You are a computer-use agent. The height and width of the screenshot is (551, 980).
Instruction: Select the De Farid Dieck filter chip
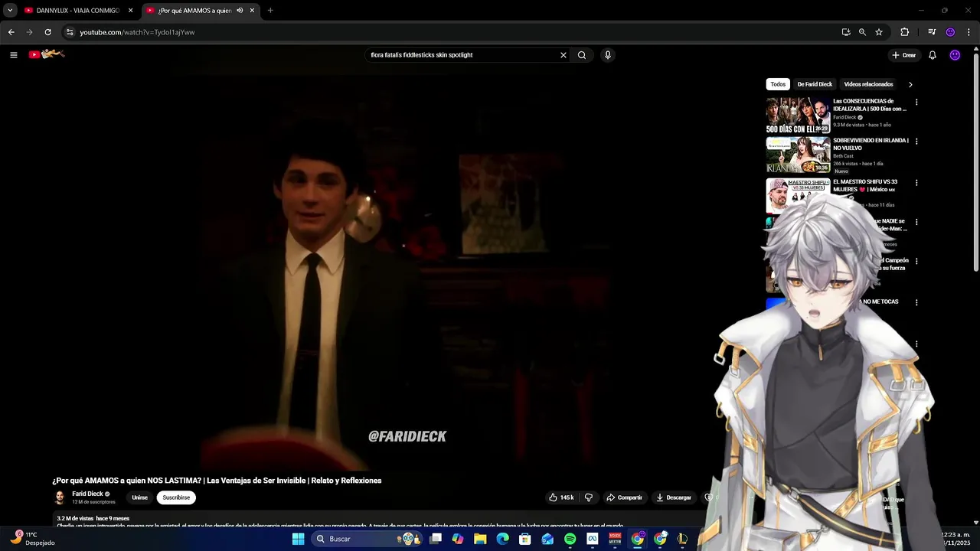(x=815, y=84)
